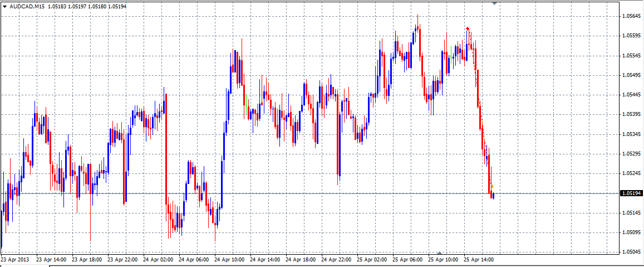Click the gray triangle marker on time axis
The width and height of the screenshot is (644, 267).
pyautogui.click(x=439, y=253)
